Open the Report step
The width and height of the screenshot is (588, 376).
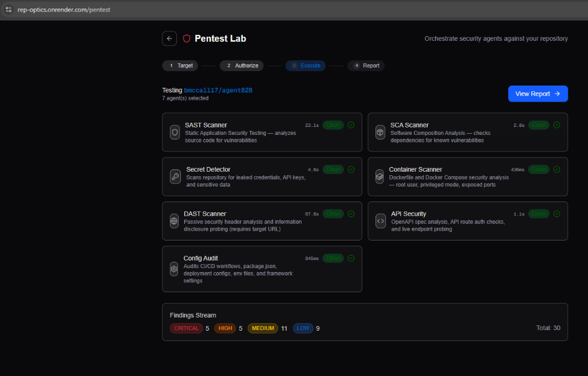pos(366,65)
